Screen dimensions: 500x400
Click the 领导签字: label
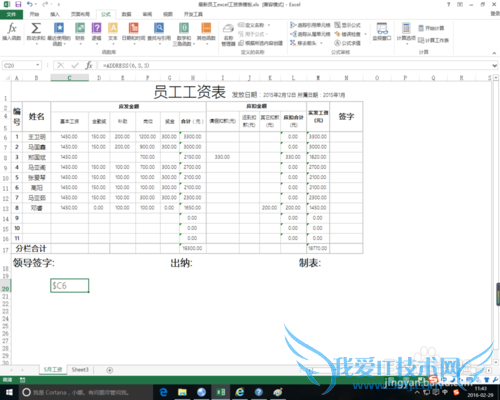point(34,263)
